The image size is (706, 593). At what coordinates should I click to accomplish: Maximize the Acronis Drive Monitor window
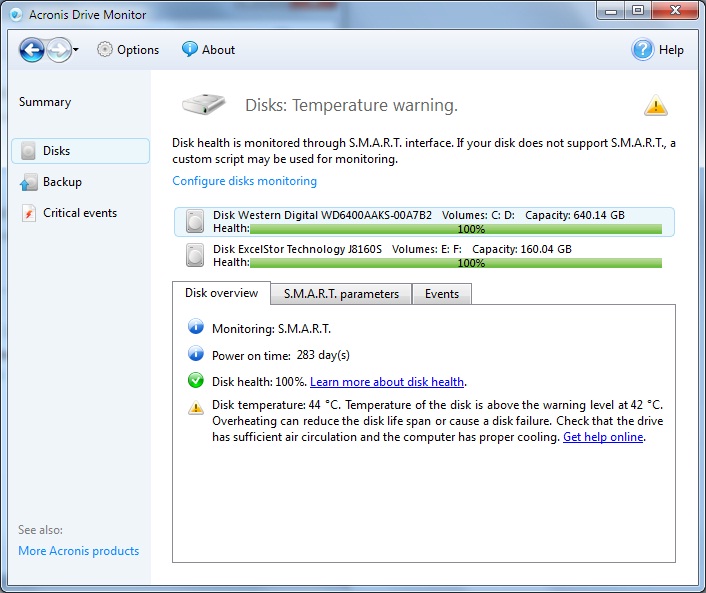pos(638,11)
